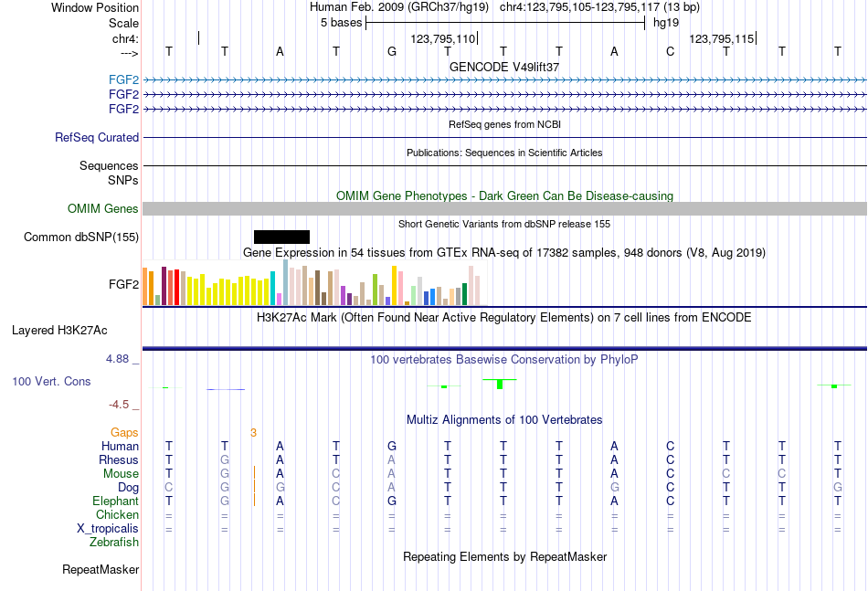The height and width of the screenshot is (591, 868).
Task: Click the orange gap count 3
Action: 253,433
